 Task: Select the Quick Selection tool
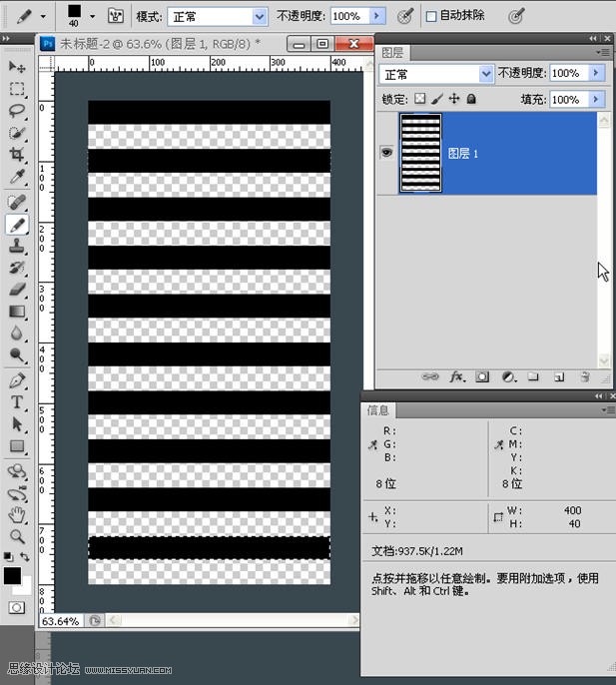tap(17, 133)
